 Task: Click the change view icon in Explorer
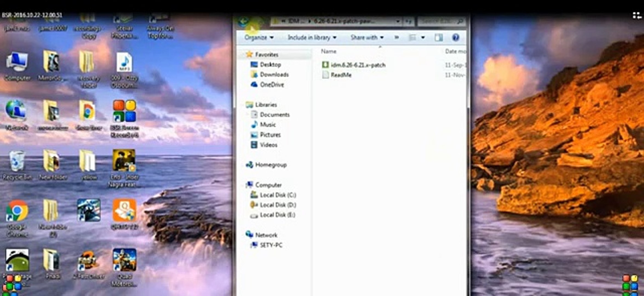point(412,38)
